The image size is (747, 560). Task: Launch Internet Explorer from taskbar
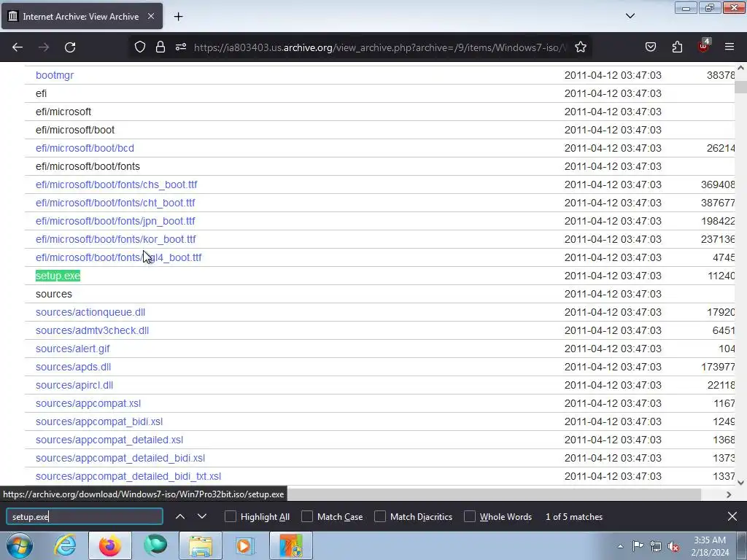point(65,545)
